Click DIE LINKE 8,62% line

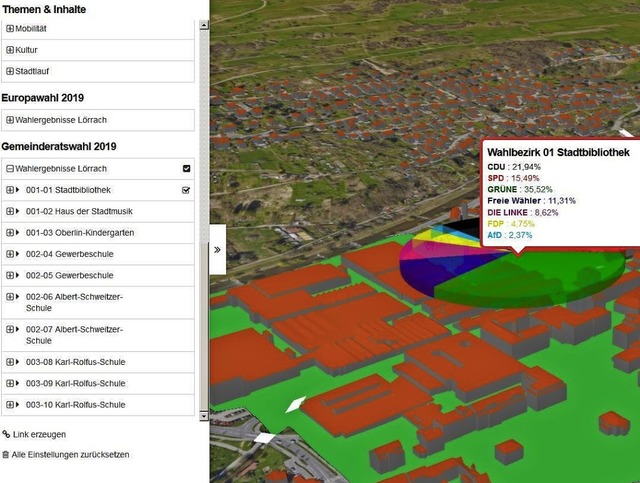tap(522, 212)
